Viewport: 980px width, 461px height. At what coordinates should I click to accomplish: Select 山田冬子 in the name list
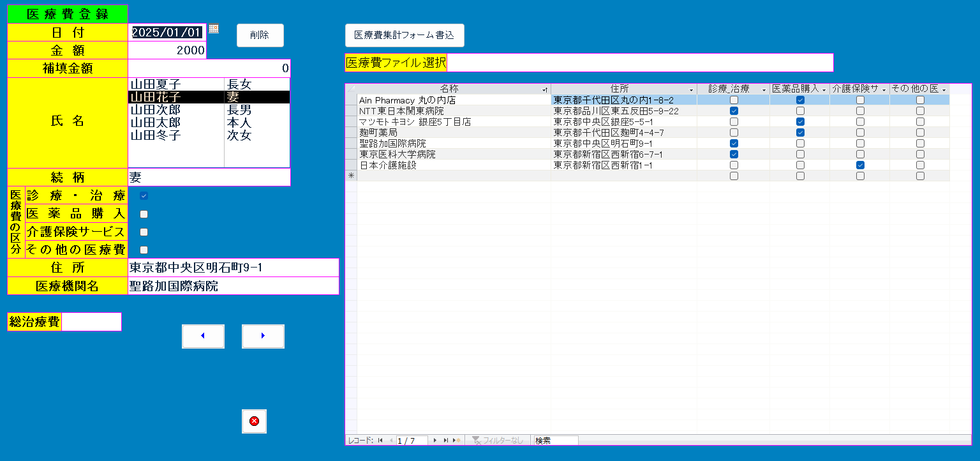(156, 135)
